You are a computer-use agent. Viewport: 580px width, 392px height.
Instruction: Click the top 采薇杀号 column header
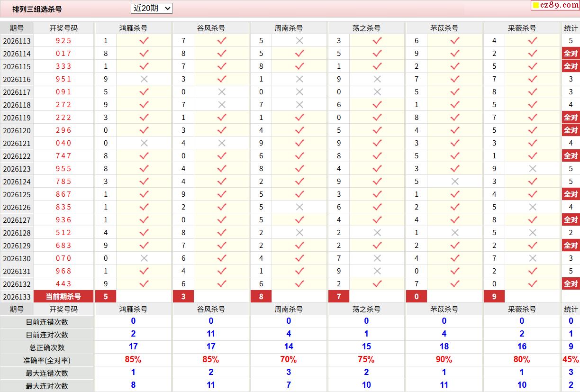[522, 28]
